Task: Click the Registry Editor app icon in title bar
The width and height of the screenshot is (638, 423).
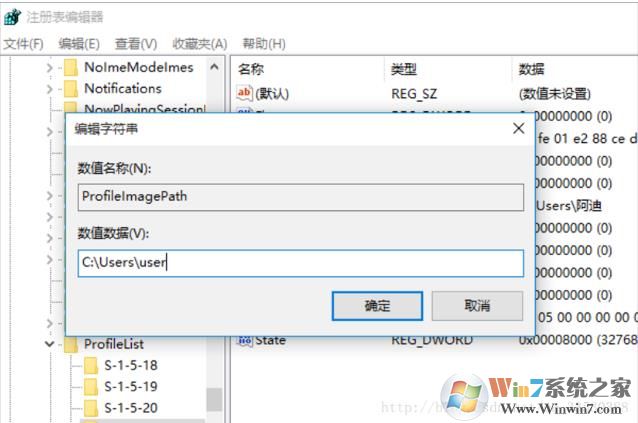Action: [x=12, y=17]
